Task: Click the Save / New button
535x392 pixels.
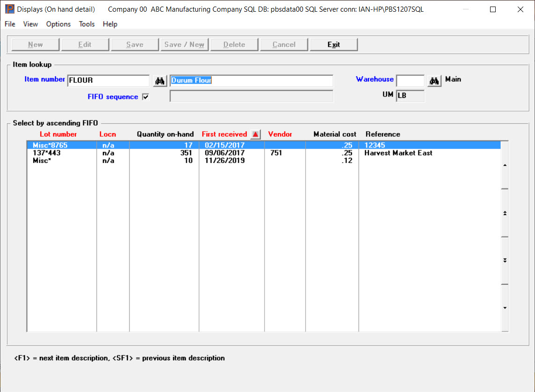Action: [184, 44]
